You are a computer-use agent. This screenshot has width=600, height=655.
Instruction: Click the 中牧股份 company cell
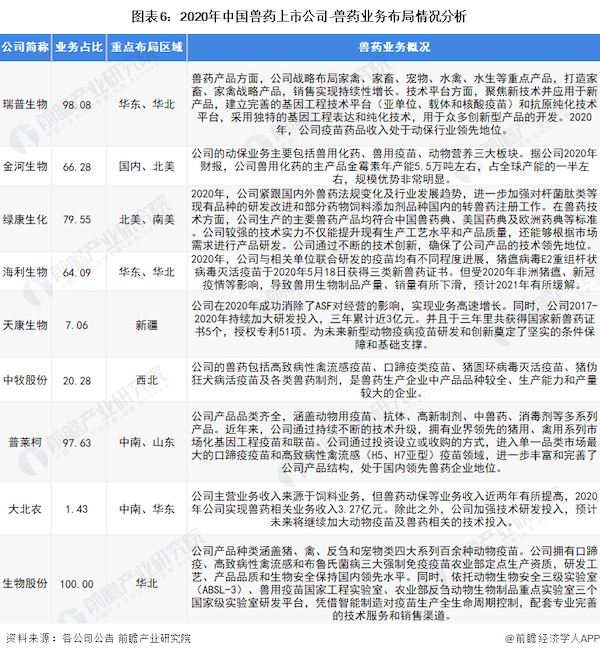click(25, 380)
